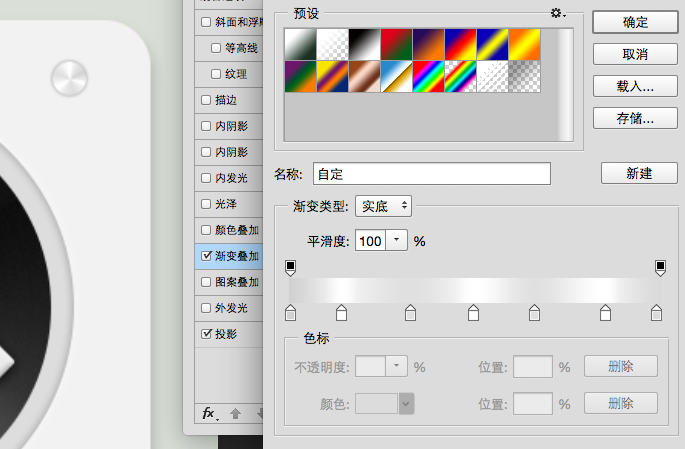Enable 外发光 layer style
The image size is (685, 449).
click(206, 308)
